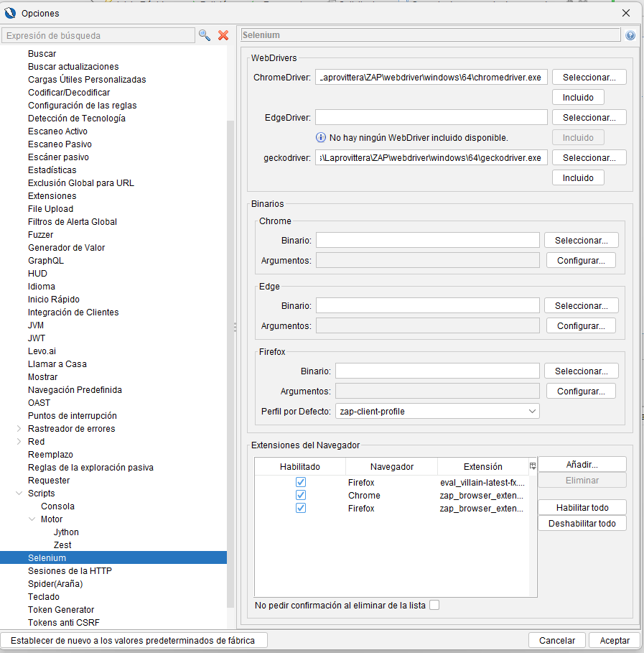This screenshot has width=644, height=653.
Task: Uncheck the Chrome zap_browser extension checkbox
Action: point(301,496)
